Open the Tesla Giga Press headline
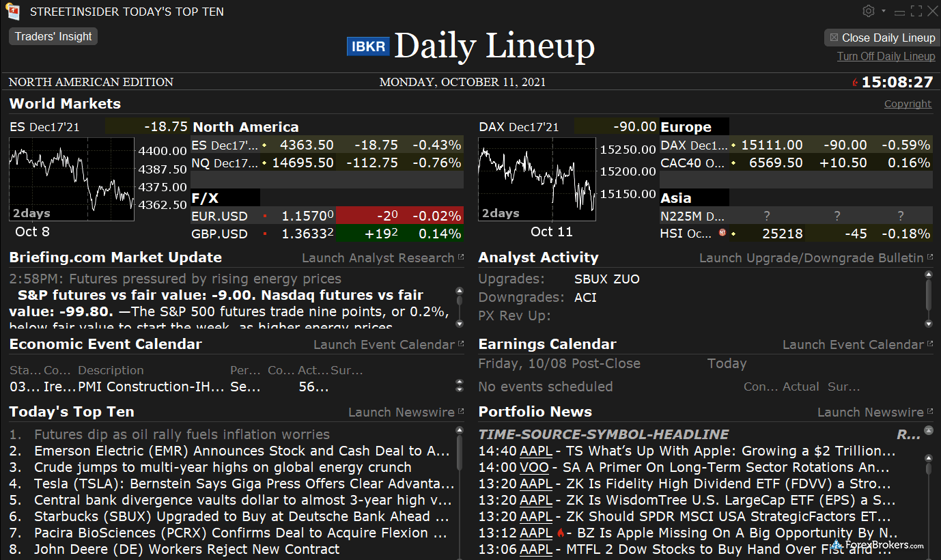 coord(244,484)
